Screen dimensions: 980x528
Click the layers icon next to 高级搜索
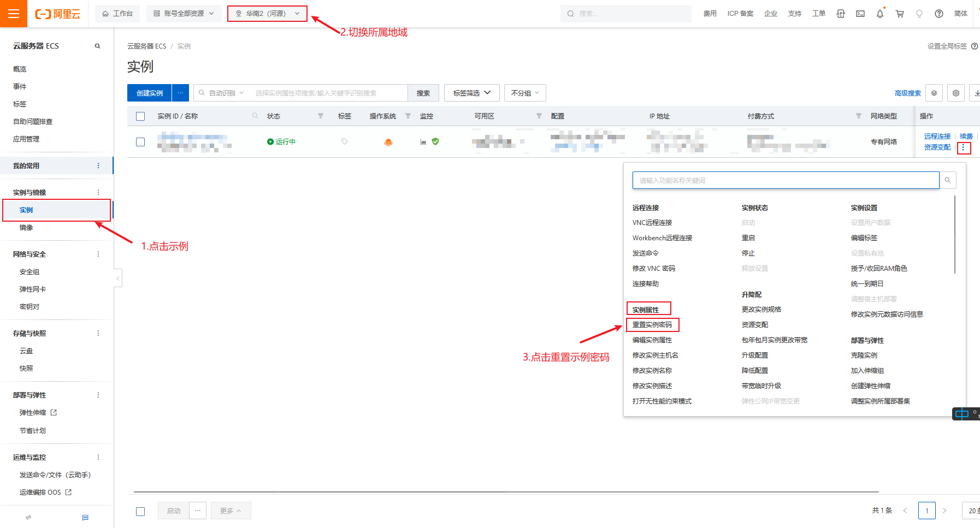(934, 93)
